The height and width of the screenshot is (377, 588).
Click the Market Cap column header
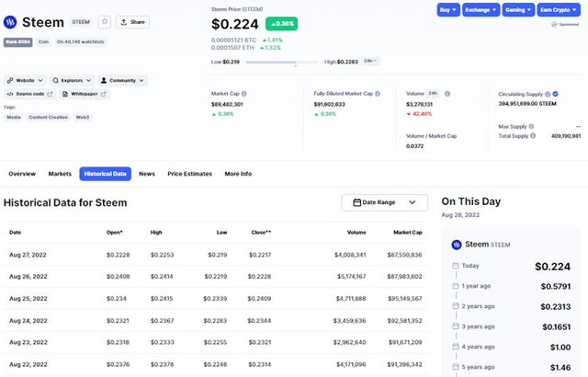coord(408,233)
